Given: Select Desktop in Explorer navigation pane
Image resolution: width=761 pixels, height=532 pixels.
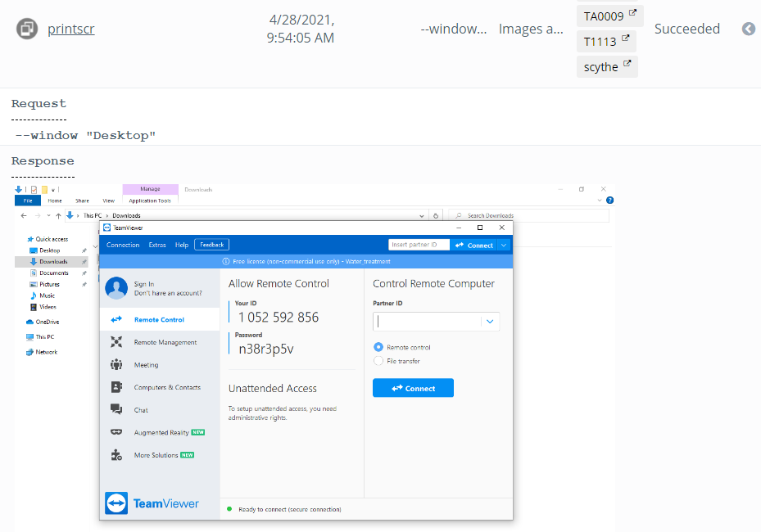Looking at the screenshot, I should 50,250.
